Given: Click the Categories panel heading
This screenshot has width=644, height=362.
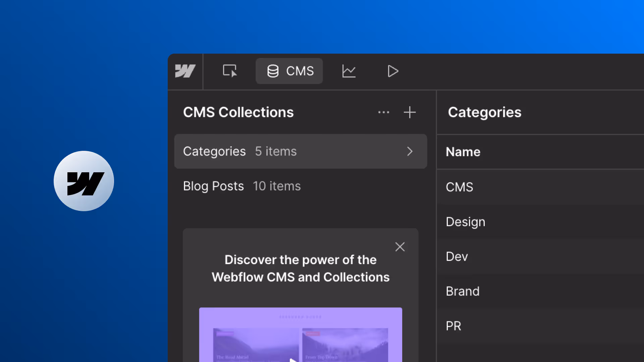Looking at the screenshot, I should coord(484,112).
